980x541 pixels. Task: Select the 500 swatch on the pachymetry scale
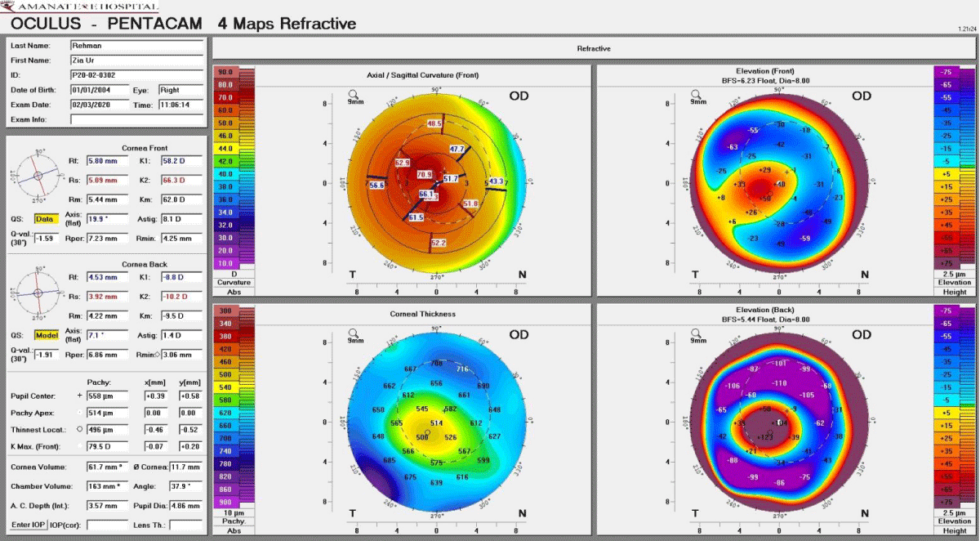[x=225, y=374]
